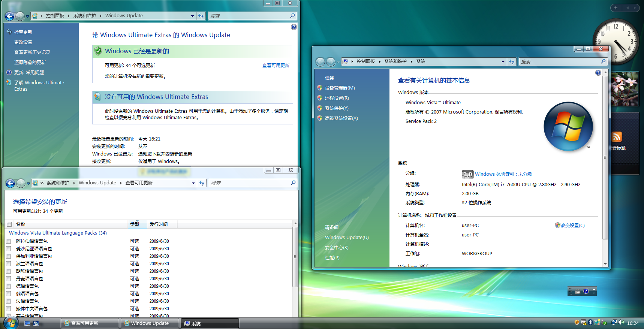Viewport: 644px width, 329px height.
Task: Click the plus button on the sidebar
Action: 616,7
